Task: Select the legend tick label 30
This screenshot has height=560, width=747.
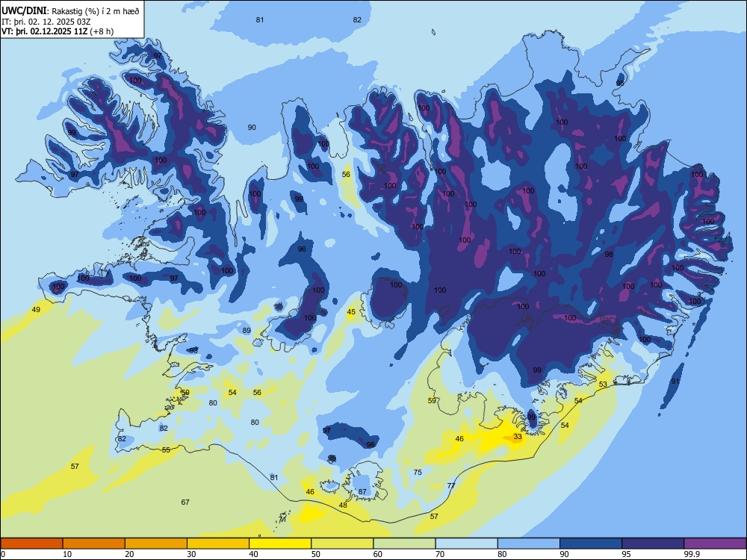Action: point(191,554)
